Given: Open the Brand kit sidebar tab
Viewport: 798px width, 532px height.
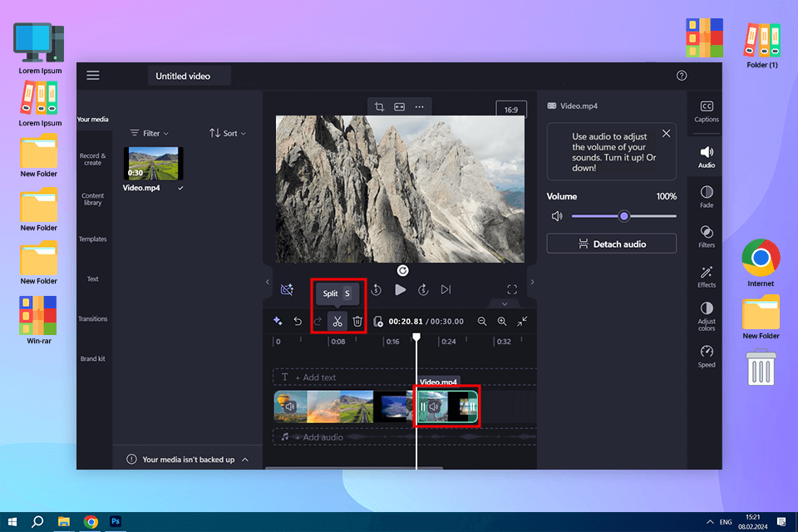Looking at the screenshot, I should [x=92, y=358].
